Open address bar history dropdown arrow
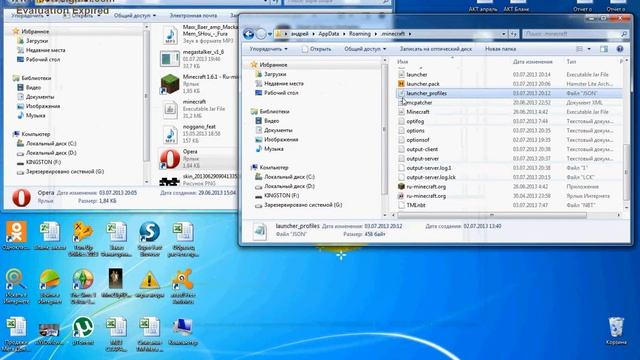 click(503, 34)
